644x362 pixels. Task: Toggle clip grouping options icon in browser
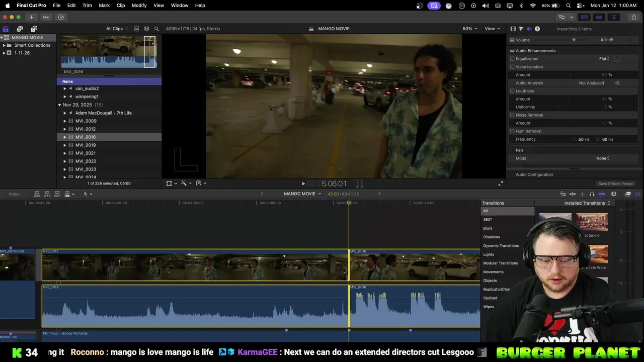point(136,29)
